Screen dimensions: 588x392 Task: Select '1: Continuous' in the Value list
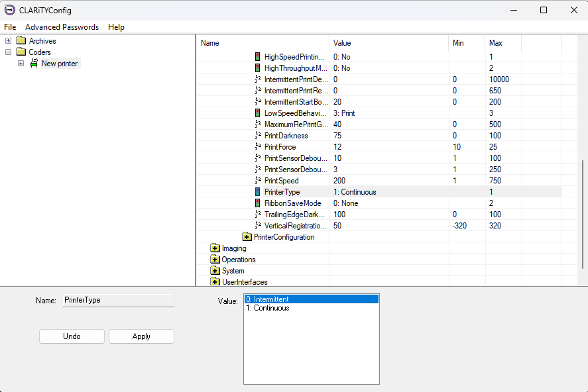click(x=268, y=308)
